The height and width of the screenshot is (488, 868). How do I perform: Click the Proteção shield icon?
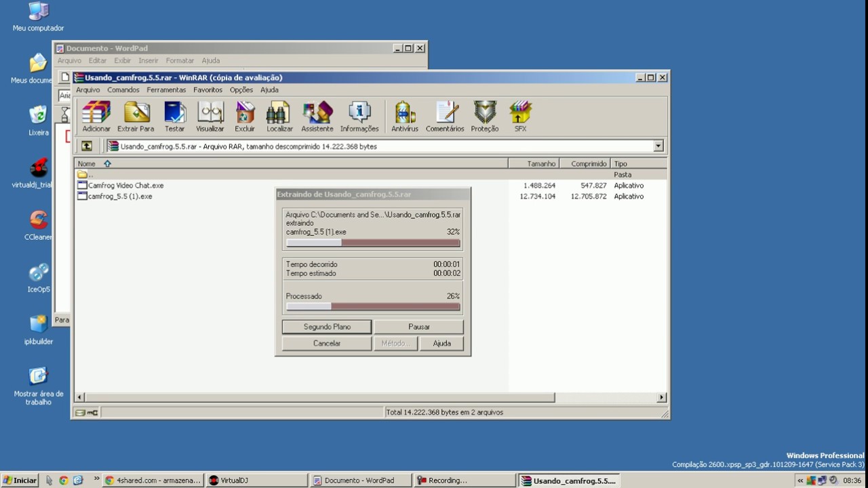tap(485, 117)
